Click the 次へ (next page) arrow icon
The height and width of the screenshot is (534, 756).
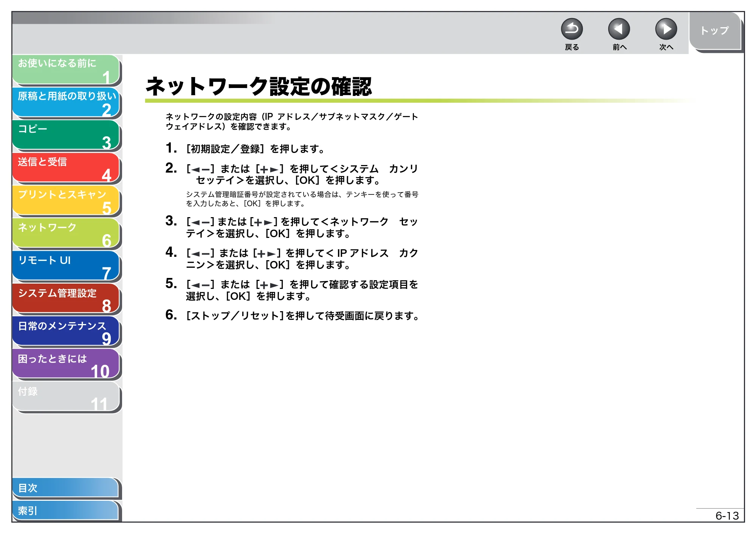coord(666,29)
